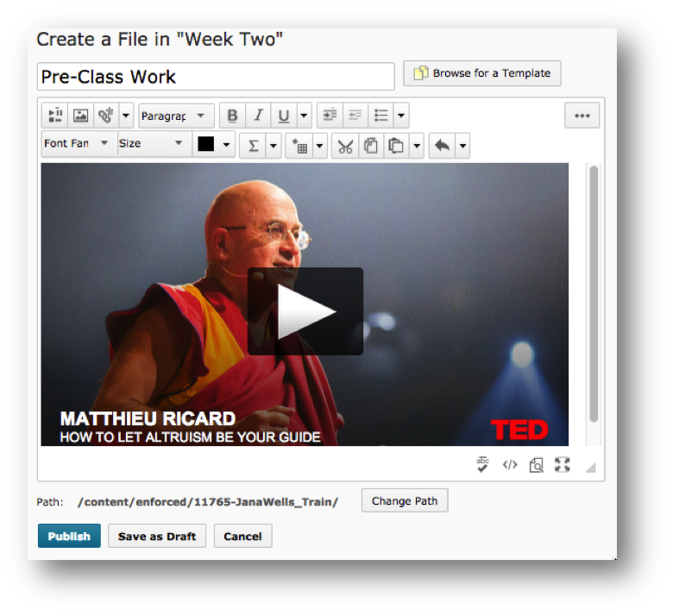Image resolution: width=673 pixels, height=616 pixels.
Task: Open the text color picker arrow
Action: (x=226, y=145)
